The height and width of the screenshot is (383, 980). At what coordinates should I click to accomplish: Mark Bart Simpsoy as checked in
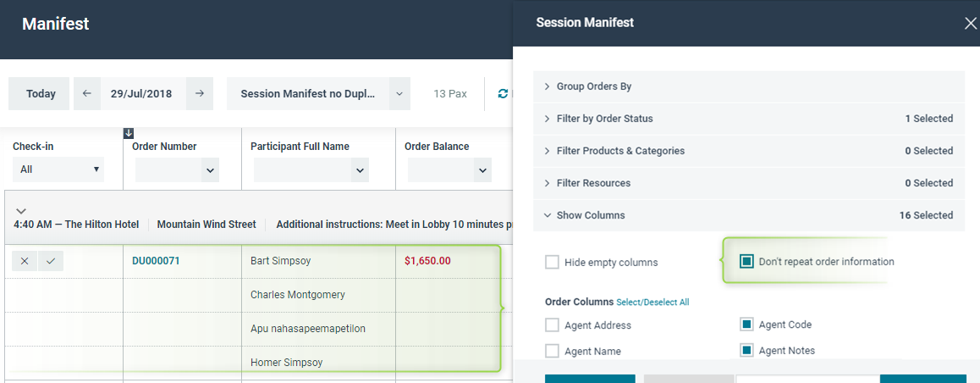pos(51,261)
